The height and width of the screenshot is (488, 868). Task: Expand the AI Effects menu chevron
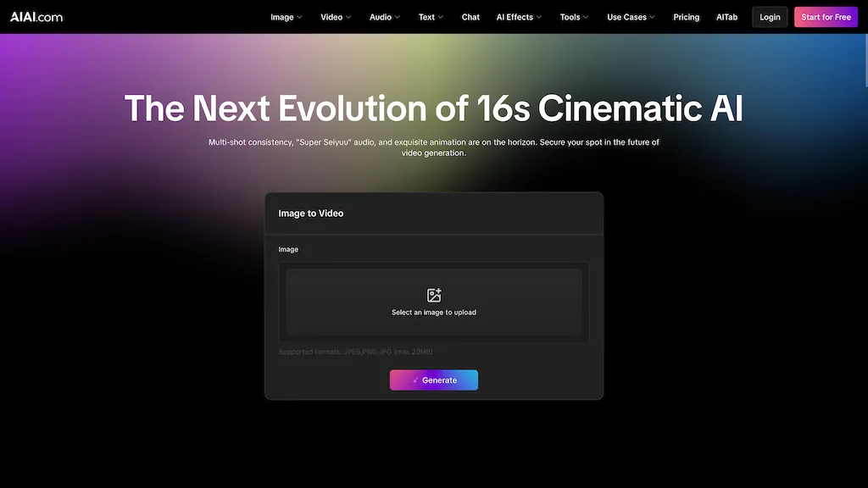pos(538,17)
